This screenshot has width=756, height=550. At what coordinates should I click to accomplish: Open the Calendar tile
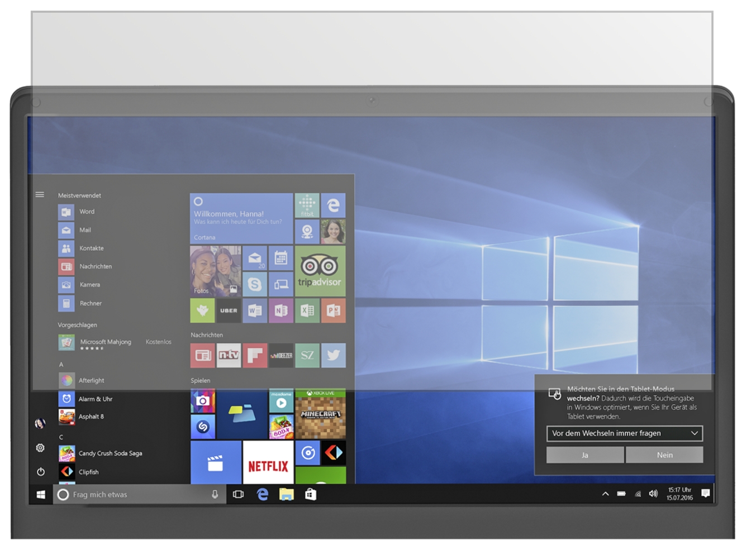(281, 258)
